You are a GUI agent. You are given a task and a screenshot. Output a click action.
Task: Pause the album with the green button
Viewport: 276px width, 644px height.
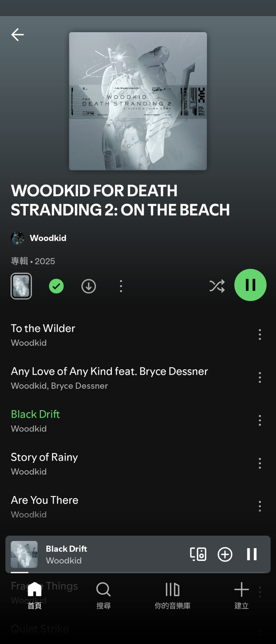[x=250, y=285]
